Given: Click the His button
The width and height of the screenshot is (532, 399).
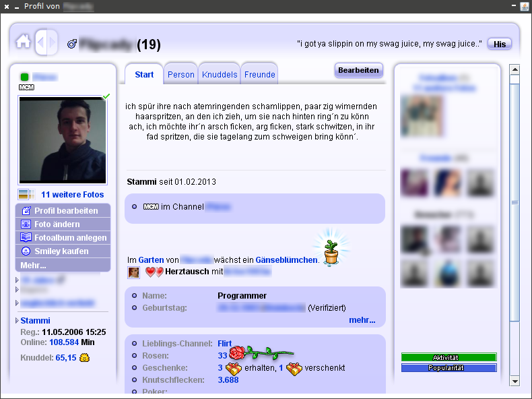Looking at the screenshot, I should tap(500, 44).
